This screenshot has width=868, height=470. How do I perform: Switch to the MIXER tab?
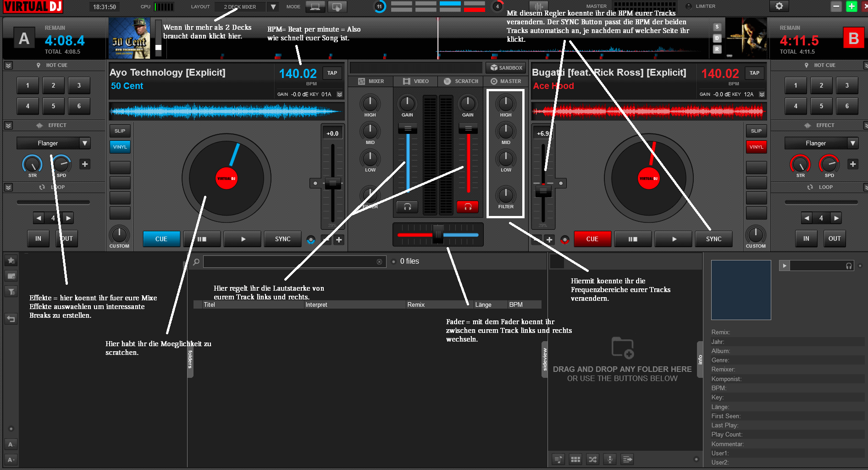click(x=371, y=81)
